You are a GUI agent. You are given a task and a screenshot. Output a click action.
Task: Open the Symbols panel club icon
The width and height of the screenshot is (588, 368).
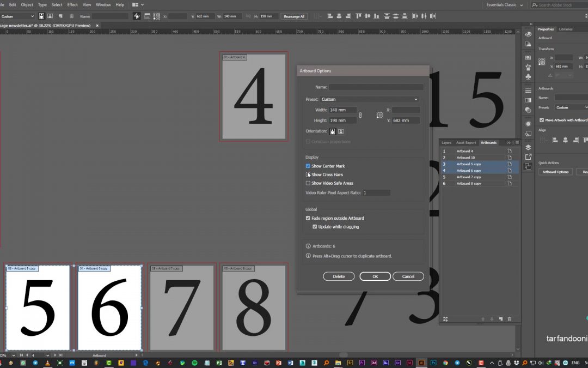[x=528, y=77]
